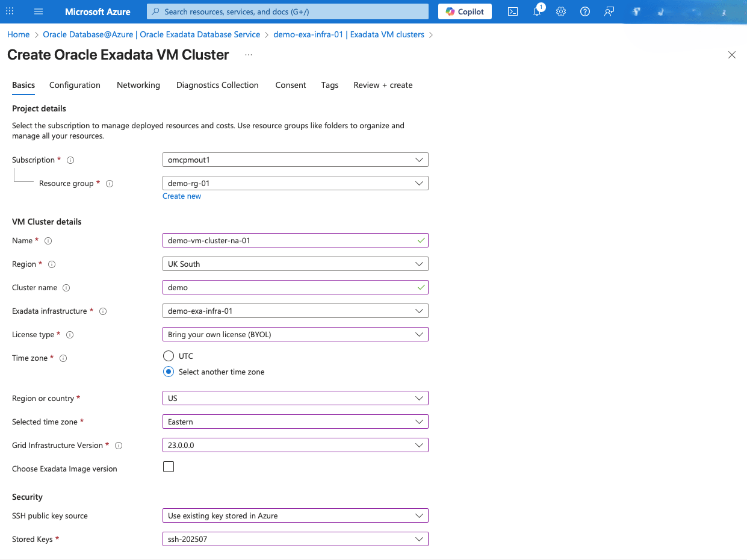Select the UTC time zone radio button
Viewport: 747px width, 560px height.
click(169, 355)
